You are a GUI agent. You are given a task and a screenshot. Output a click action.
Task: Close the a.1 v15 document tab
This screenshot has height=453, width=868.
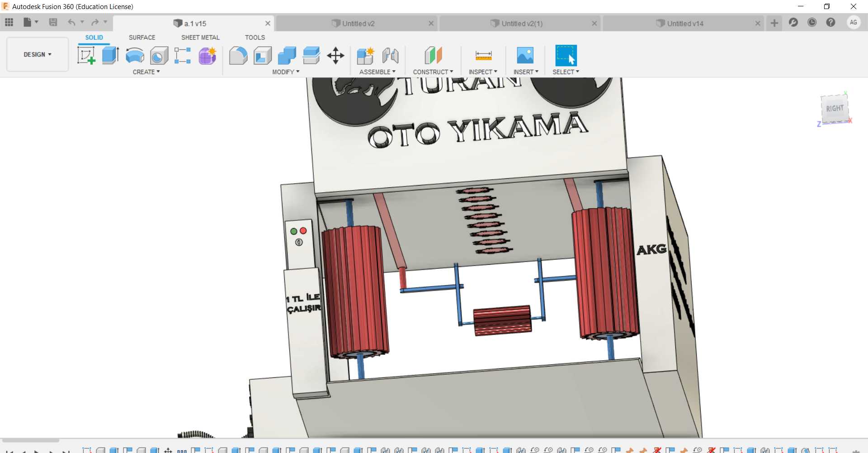[x=268, y=24]
